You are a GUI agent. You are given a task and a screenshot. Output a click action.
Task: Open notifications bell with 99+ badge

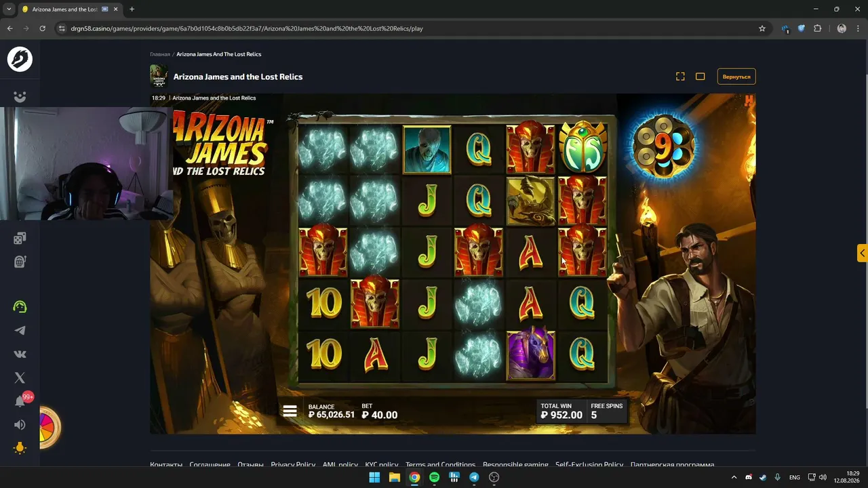[20, 401]
